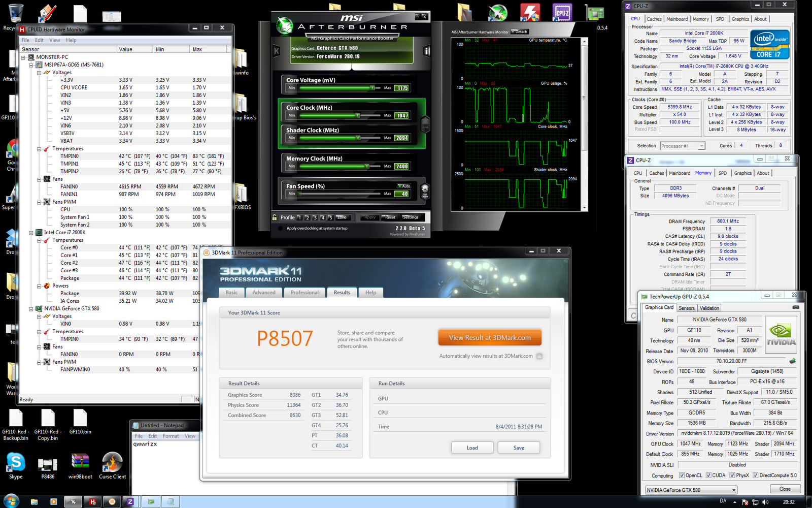The image size is (812, 508).
Task: Toggle the core/shader clock Link button
Action: click(425, 124)
